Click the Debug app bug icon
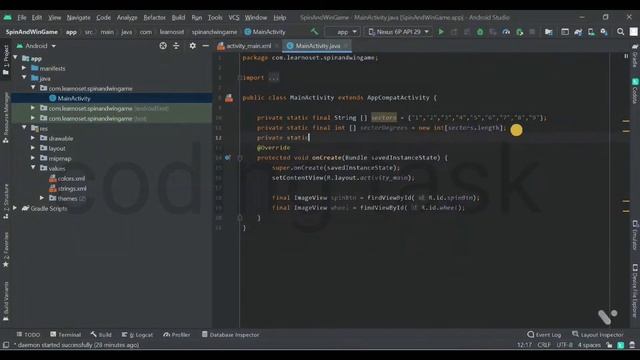Screen dimensions: 640x360 coord(480,31)
